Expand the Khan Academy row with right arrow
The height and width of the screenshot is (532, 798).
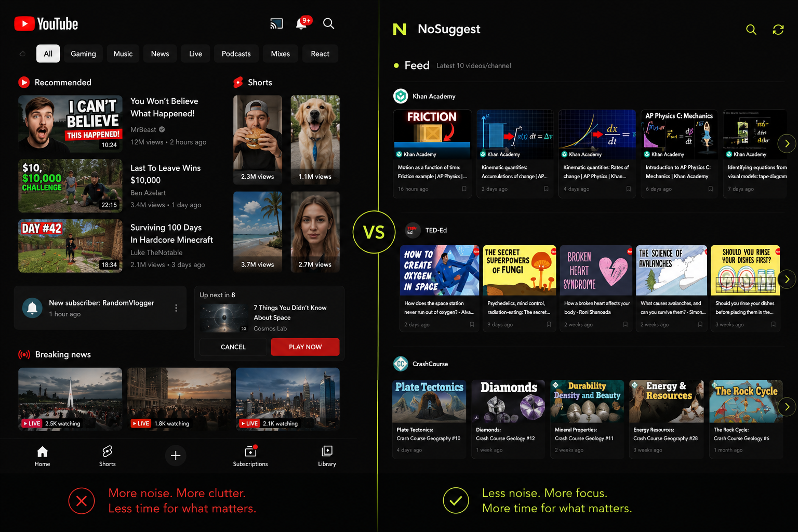pos(787,143)
